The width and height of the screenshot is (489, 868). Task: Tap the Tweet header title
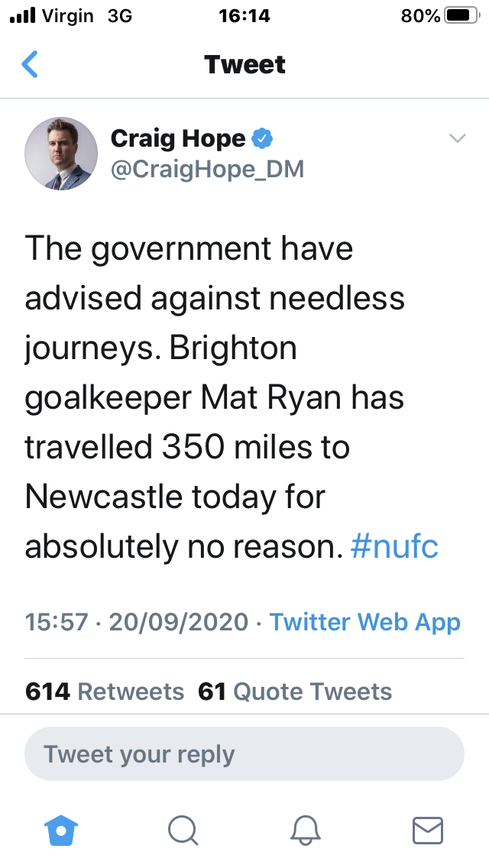[244, 64]
